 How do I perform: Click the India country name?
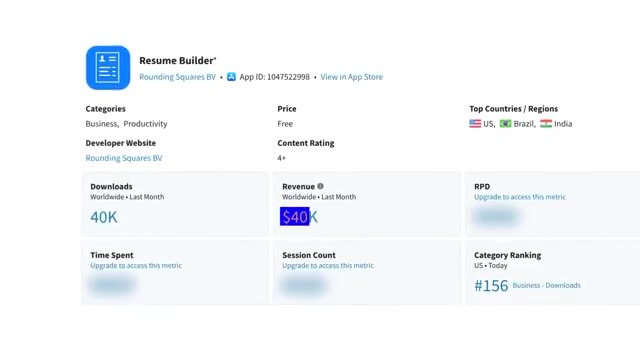pos(563,124)
